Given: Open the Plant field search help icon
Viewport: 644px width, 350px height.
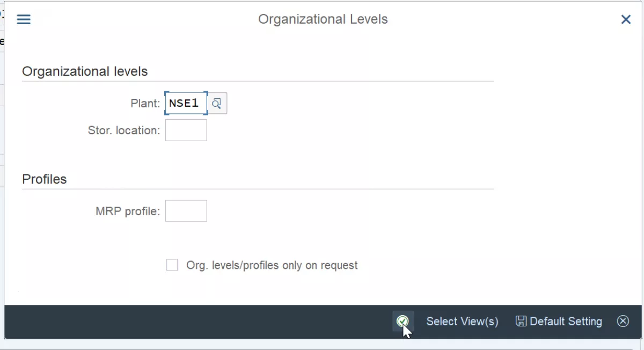Looking at the screenshot, I should point(217,103).
